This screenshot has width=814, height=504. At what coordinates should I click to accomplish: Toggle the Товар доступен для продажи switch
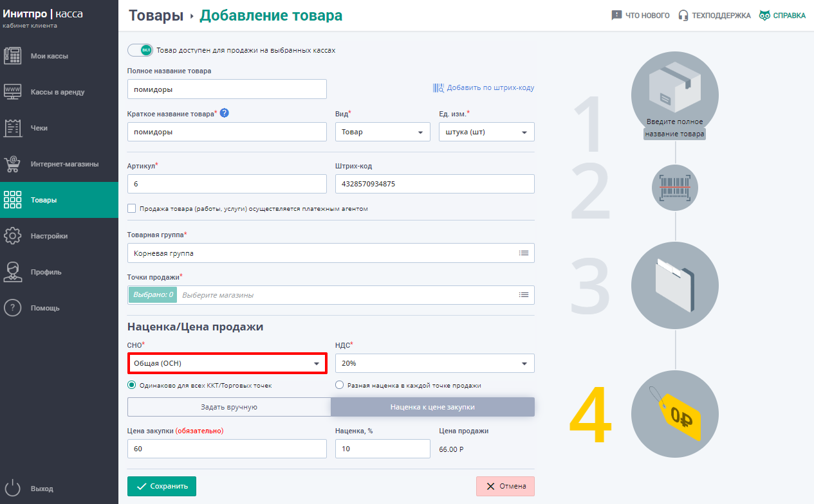[140, 50]
